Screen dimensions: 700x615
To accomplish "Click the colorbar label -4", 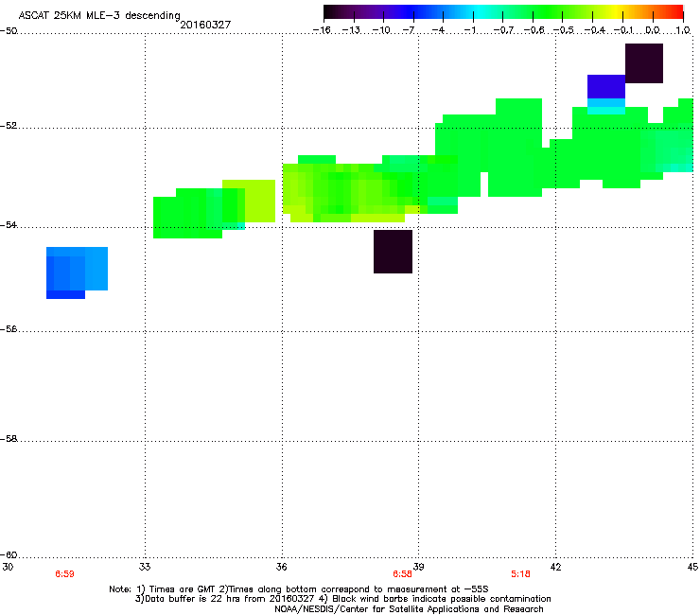I will [x=438, y=30].
